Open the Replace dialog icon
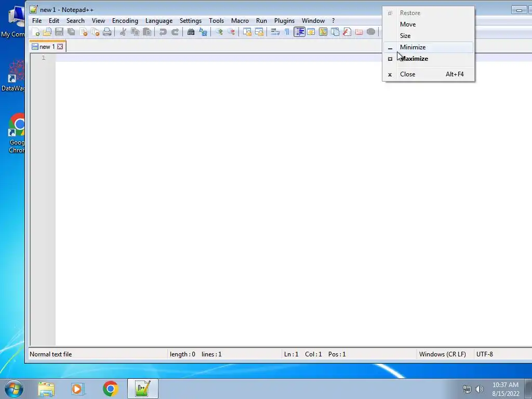532x399 pixels. (203, 32)
